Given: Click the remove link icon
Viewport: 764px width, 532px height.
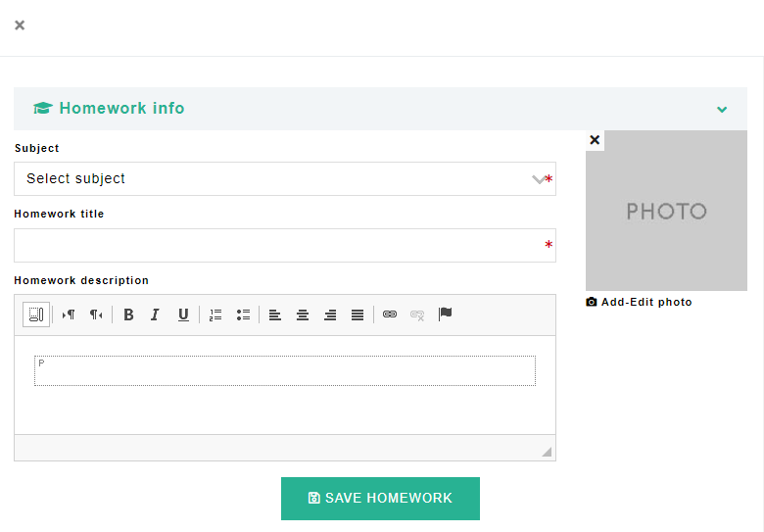Looking at the screenshot, I should click(417, 314).
